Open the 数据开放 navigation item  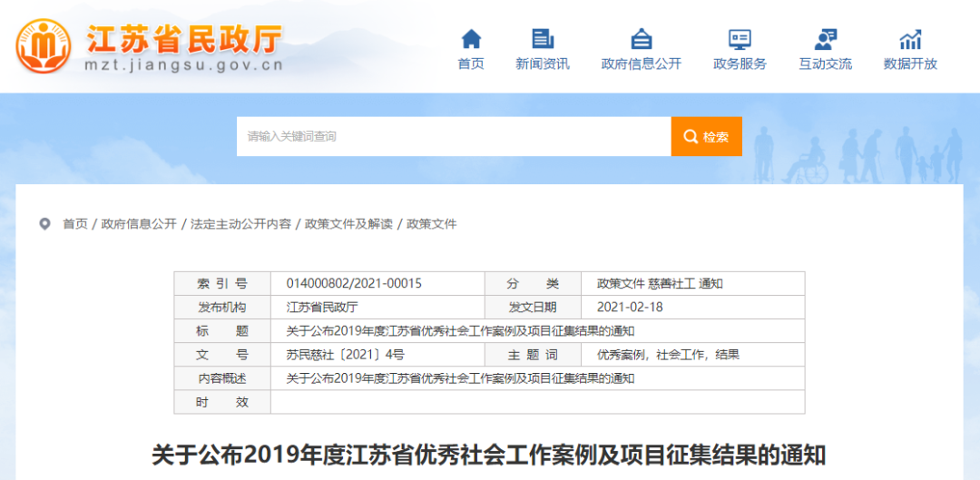(x=910, y=64)
